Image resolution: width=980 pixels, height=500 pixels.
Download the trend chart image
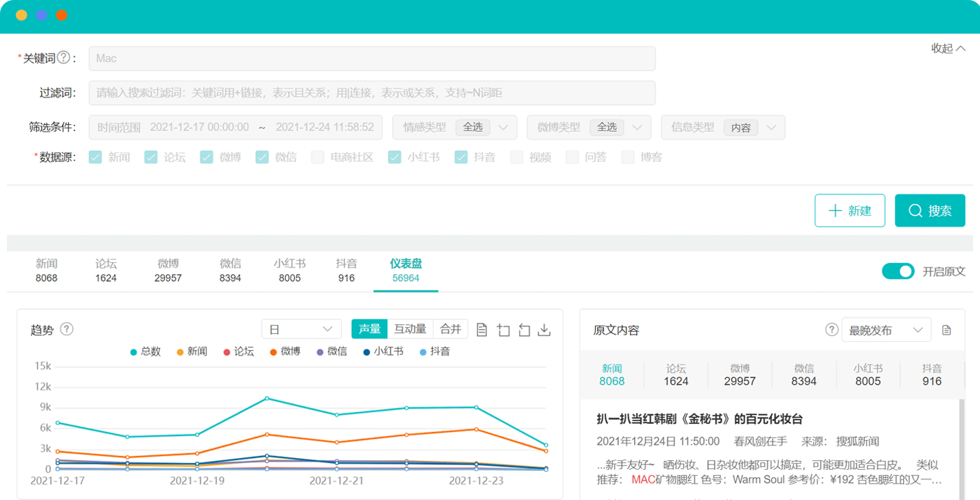(544, 330)
